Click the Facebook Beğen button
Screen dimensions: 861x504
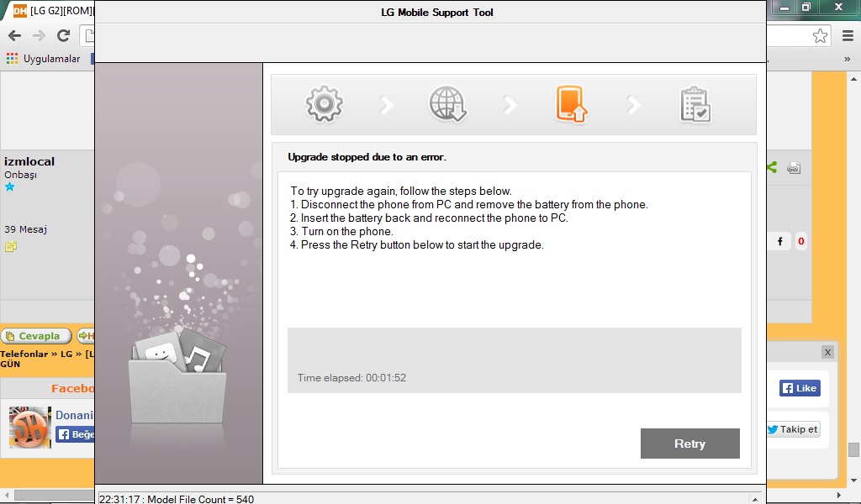(75, 434)
